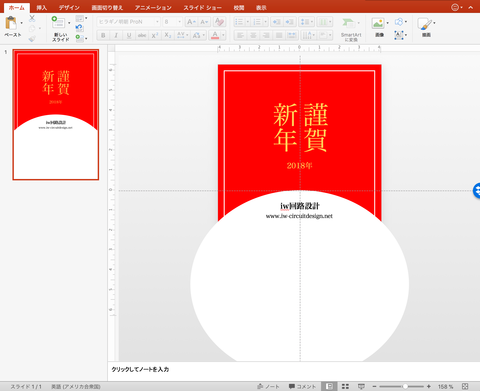Zoom in with the plus button

(429, 386)
